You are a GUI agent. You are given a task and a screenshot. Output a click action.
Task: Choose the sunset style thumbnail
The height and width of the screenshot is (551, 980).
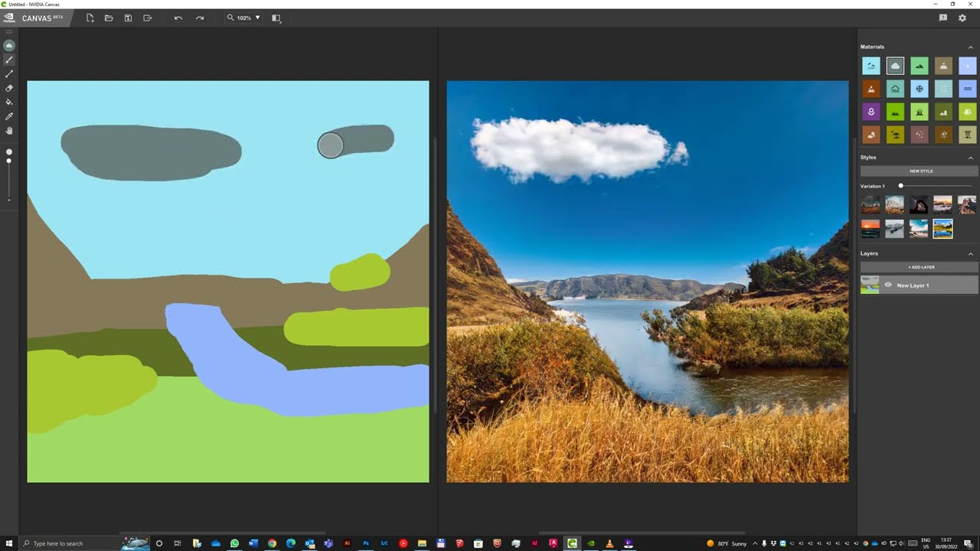[x=871, y=229]
